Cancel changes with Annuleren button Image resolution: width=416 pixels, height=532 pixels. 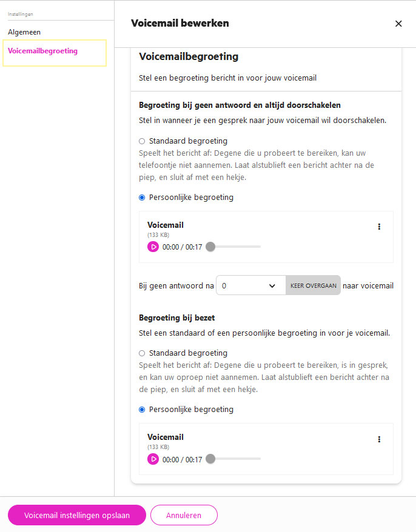(x=184, y=515)
